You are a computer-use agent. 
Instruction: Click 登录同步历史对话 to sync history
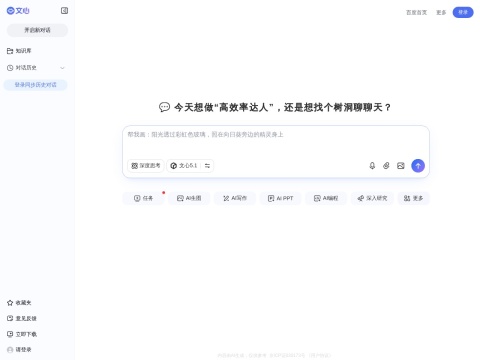(35, 85)
